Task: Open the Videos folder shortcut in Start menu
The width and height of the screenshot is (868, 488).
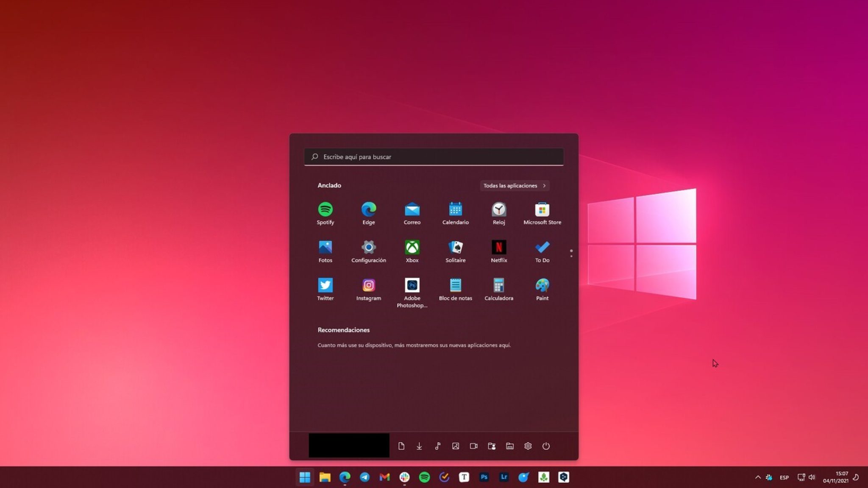Action: [x=473, y=446]
